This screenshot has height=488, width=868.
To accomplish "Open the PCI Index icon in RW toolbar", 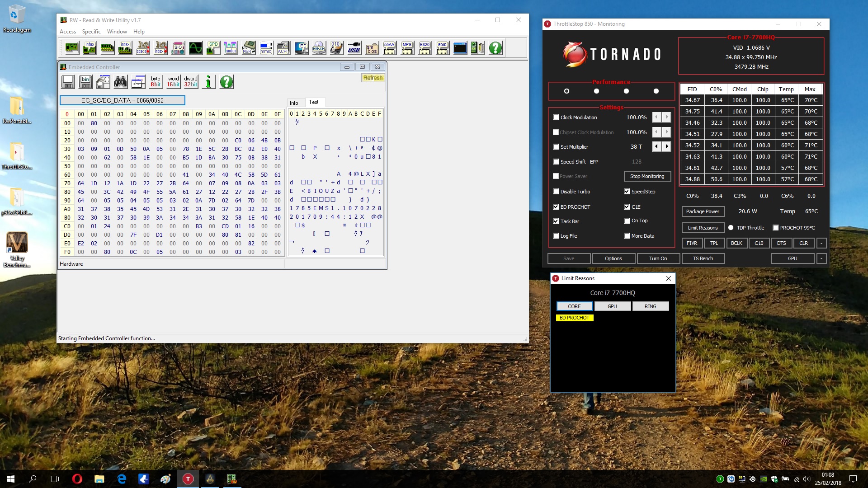I will (x=90, y=47).
